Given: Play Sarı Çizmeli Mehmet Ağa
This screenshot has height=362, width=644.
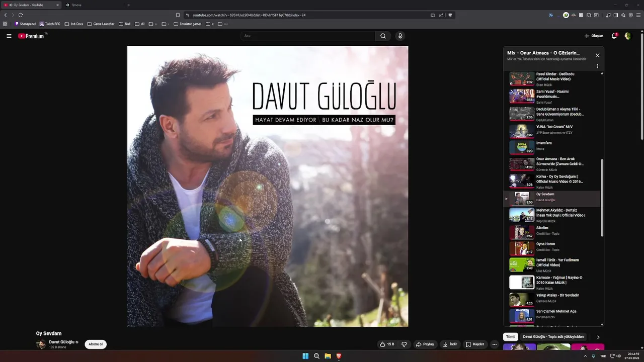Looking at the screenshot, I should click(552, 315).
